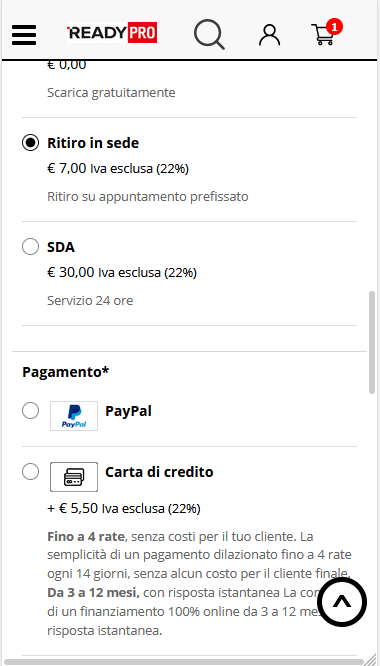
Task: Click the back-to-top arrow button
Action: tap(342, 602)
